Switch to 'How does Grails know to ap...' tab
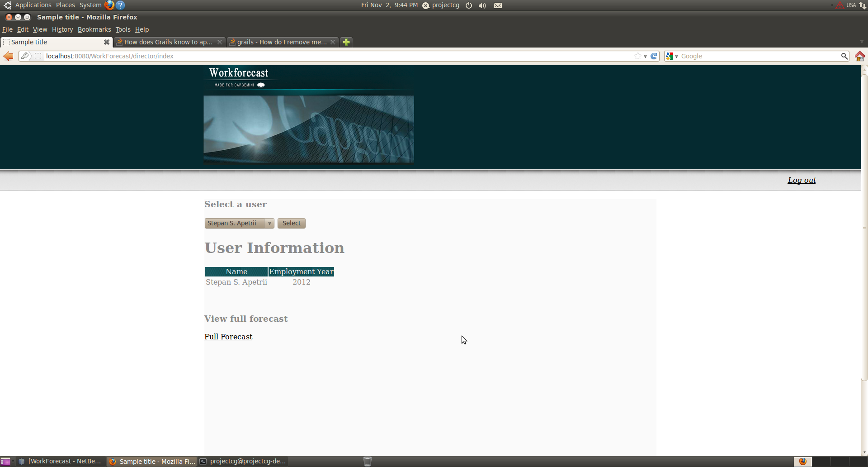868x467 pixels. (x=169, y=42)
